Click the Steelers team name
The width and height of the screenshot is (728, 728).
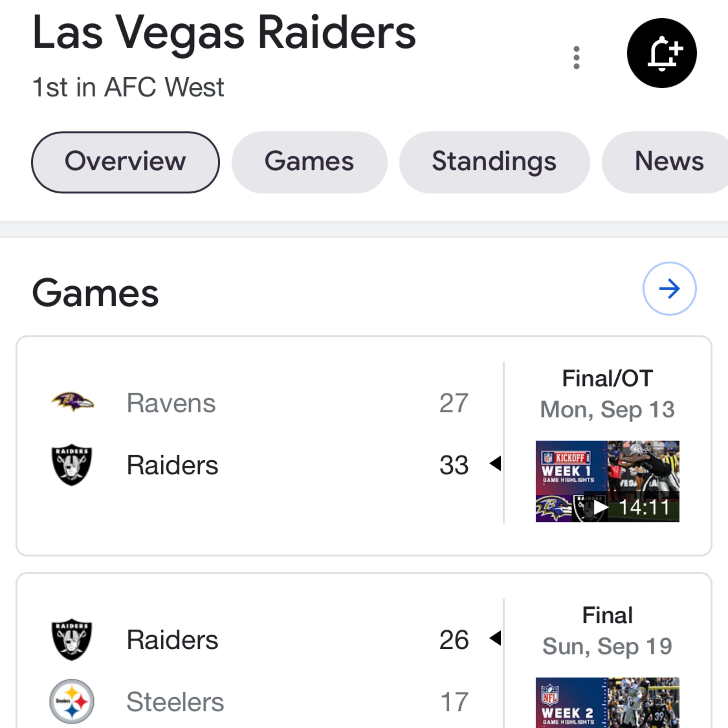point(175,702)
